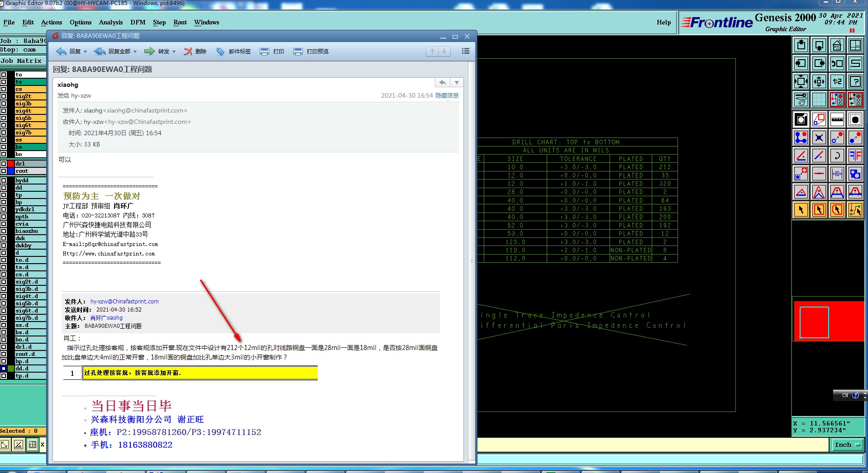Click the mirror F flip icon

855,156
